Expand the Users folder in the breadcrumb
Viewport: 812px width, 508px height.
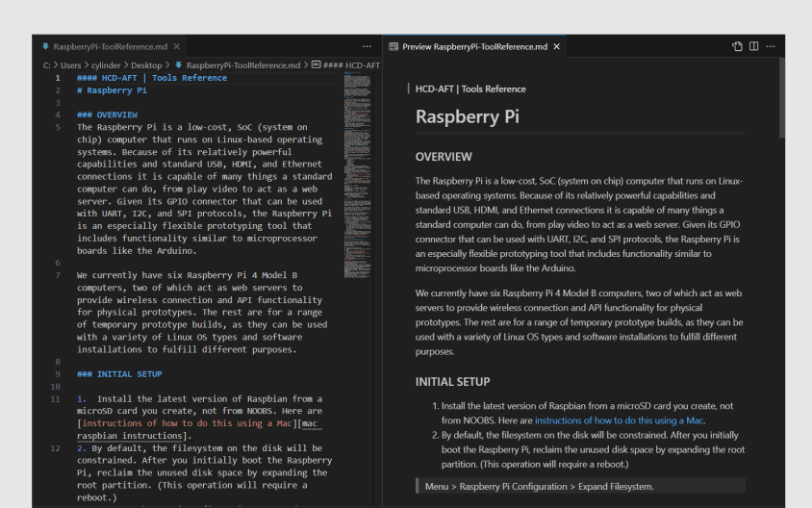[x=72, y=65]
